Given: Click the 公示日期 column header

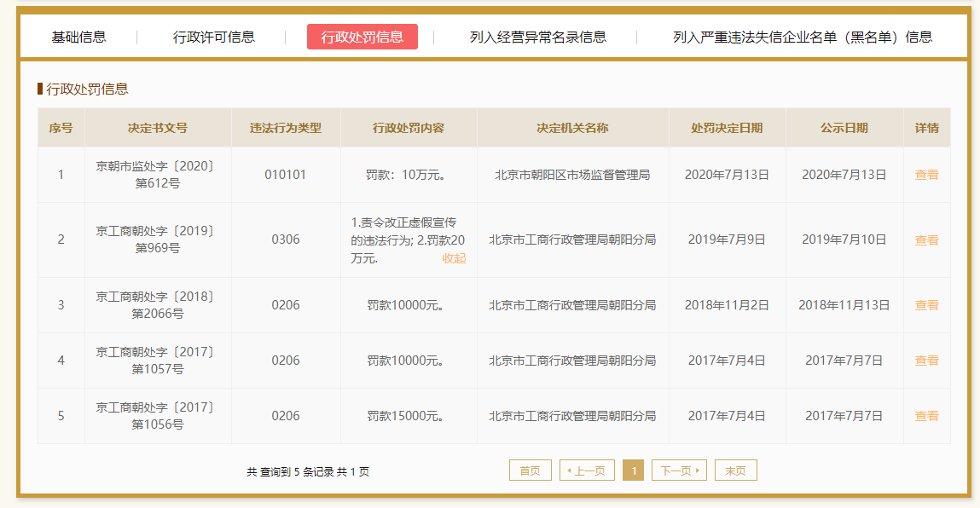Looking at the screenshot, I should point(844,128).
